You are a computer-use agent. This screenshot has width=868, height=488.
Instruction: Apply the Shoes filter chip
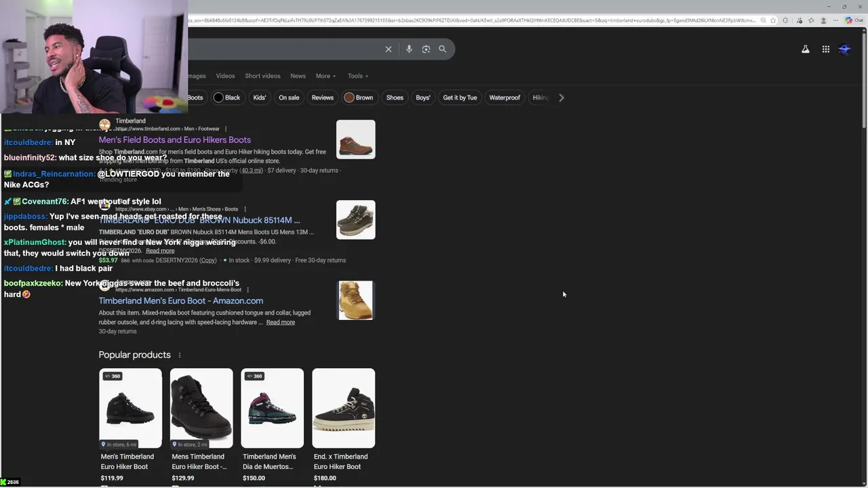coord(395,98)
